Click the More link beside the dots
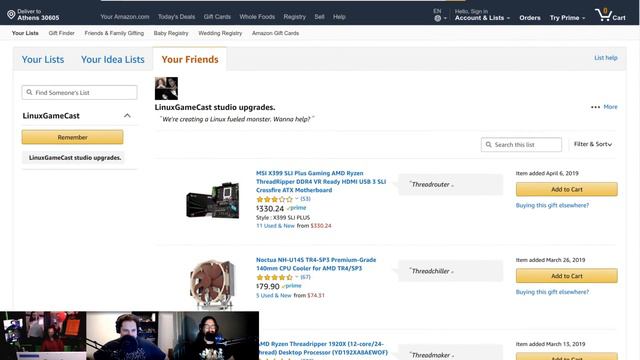Screen dimensions: 640x360 point(610,107)
